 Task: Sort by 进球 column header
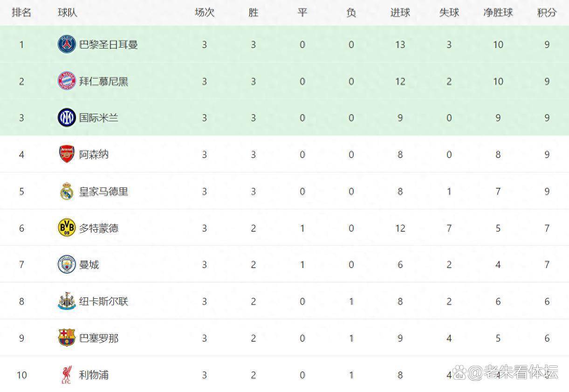400,13
